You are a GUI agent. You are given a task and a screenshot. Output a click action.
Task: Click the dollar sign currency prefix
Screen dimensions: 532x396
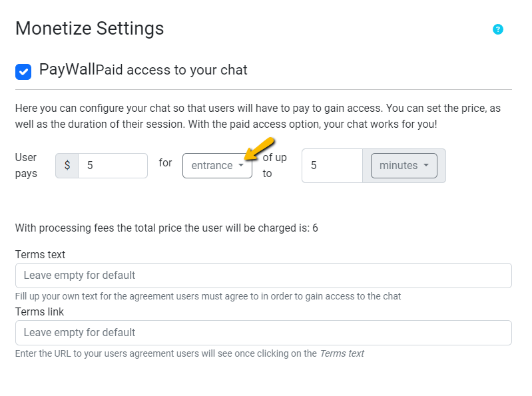point(67,166)
